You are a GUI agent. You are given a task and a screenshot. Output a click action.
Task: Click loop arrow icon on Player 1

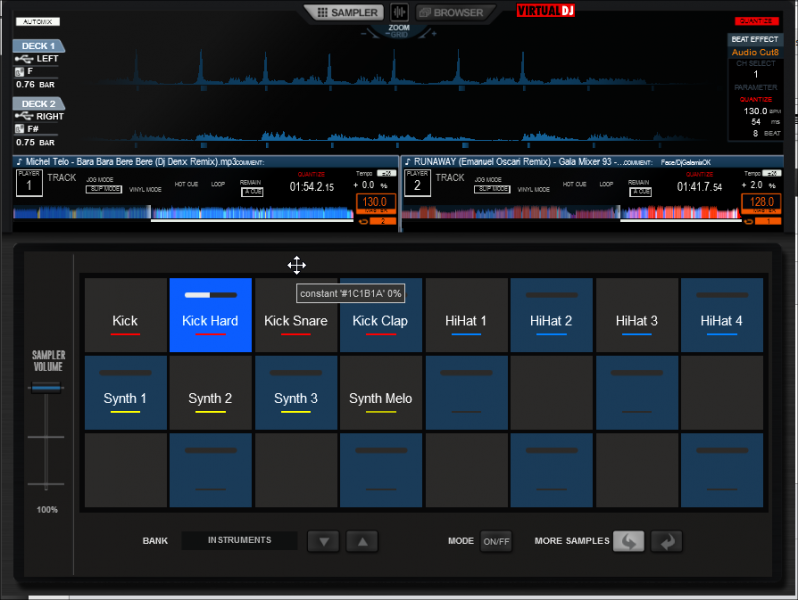point(363,221)
